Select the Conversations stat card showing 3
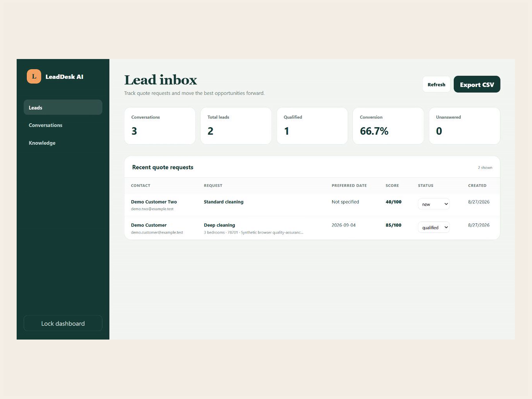 (160, 126)
